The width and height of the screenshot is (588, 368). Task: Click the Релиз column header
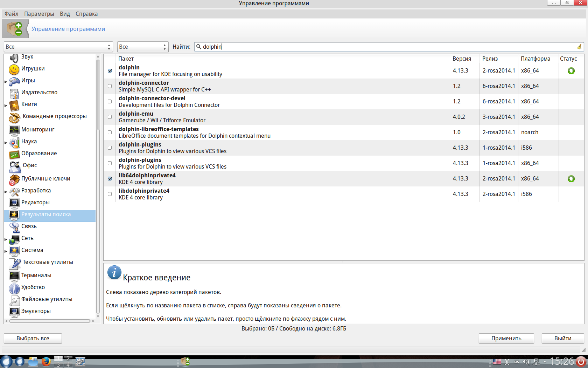pyautogui.click(x=499, y=59)
